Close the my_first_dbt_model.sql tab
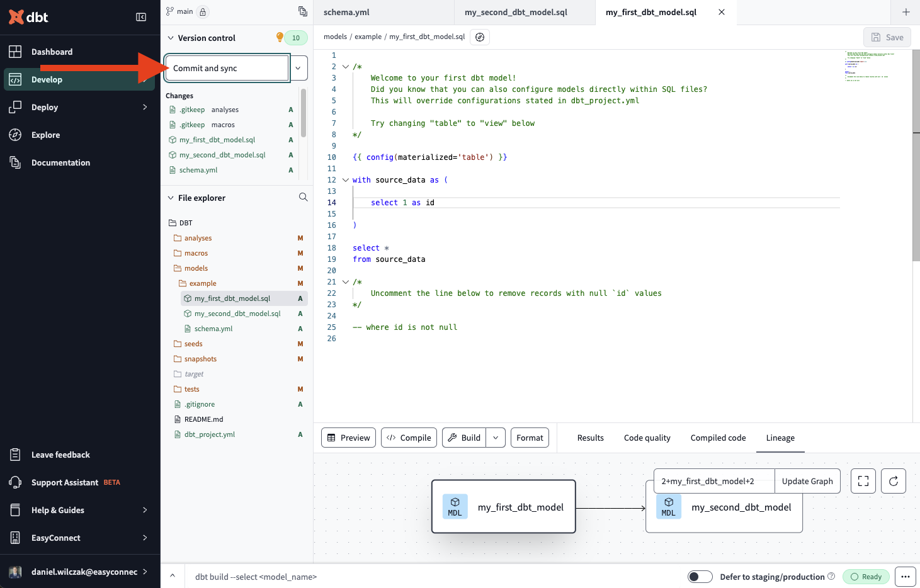This screenshot has width=920, height=588. click(722, 12)
